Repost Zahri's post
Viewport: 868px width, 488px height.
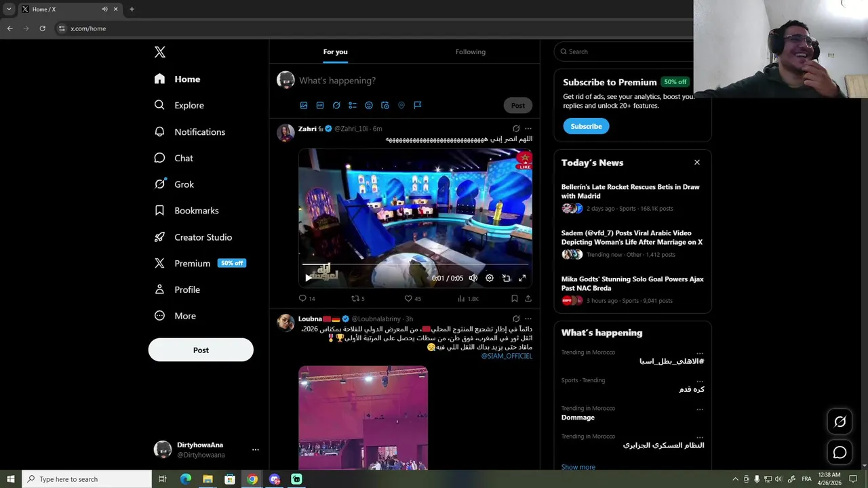[357, 298]
